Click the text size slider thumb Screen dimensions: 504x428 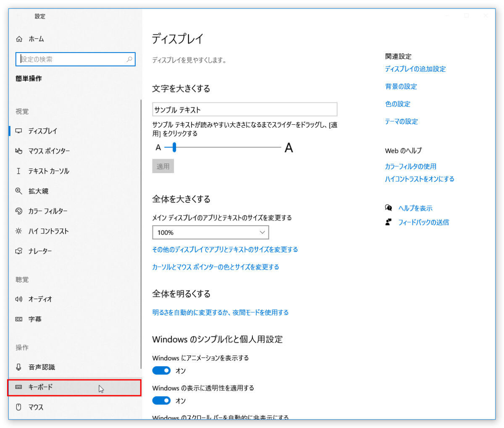click(x=174, y=147)
